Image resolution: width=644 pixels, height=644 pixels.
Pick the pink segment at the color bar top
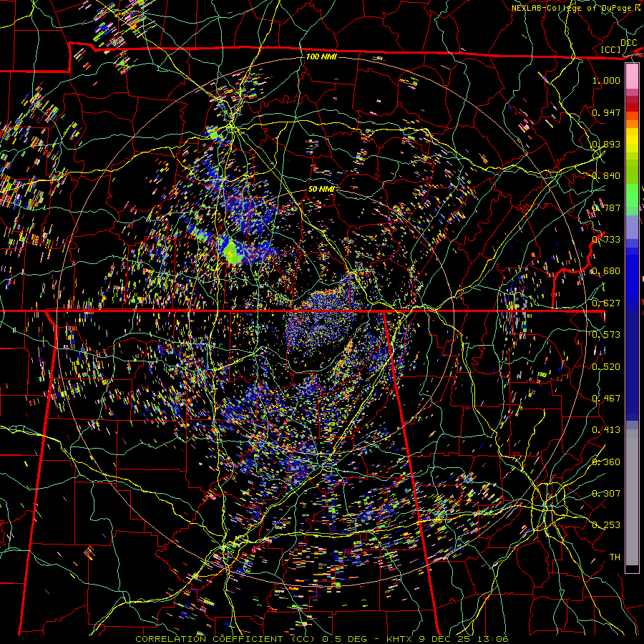click(x=632, y=76)
